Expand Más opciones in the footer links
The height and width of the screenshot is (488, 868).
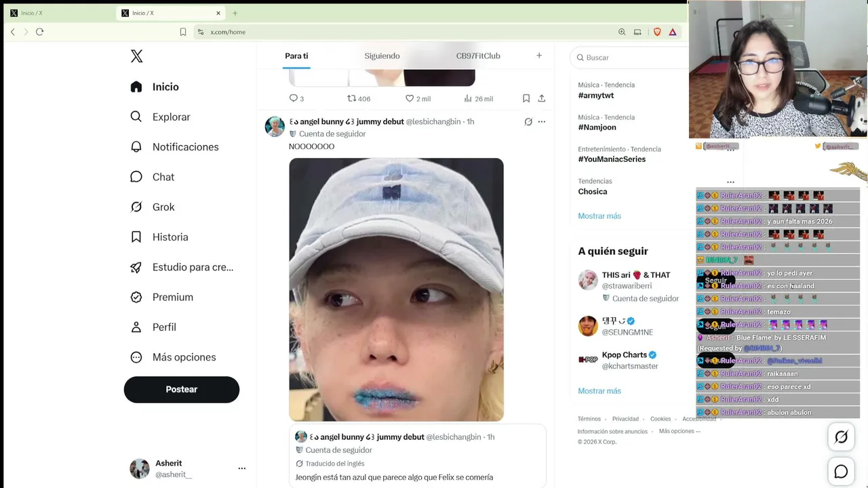tap(679, 431)
